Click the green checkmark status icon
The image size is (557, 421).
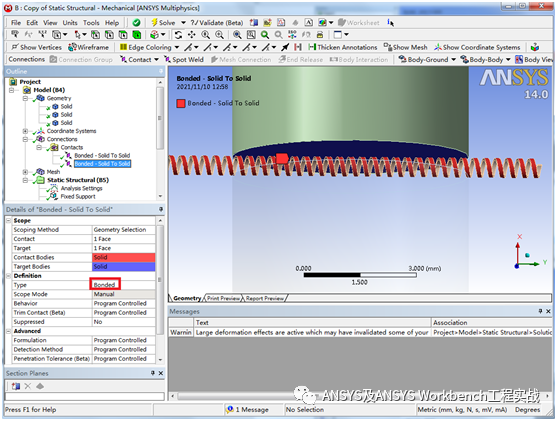point(136,23)
